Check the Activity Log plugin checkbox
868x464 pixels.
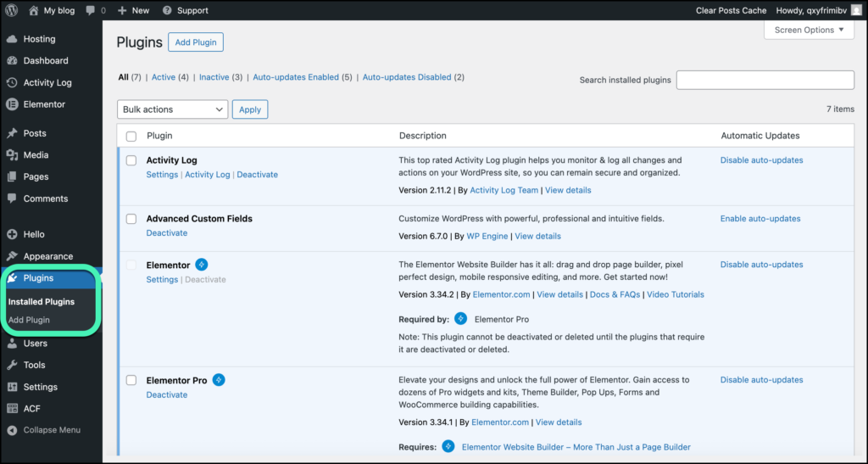[x=131, y=160]
